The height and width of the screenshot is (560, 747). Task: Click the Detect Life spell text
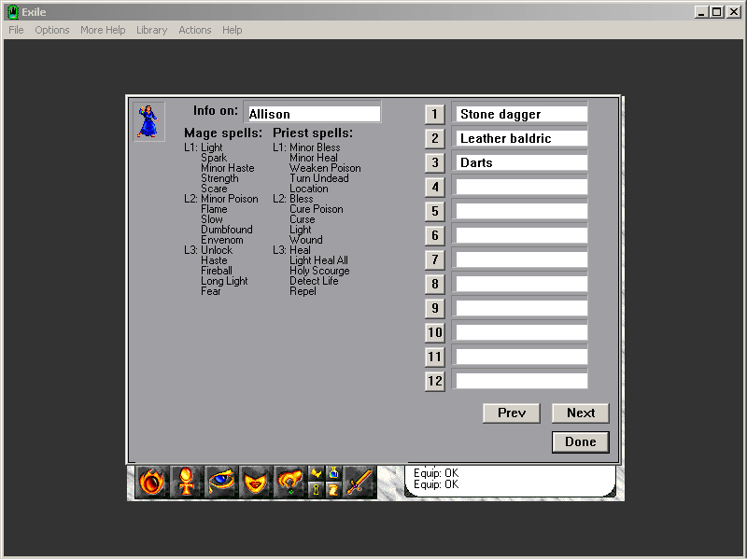pyautogui.click(x=314, y=281)
